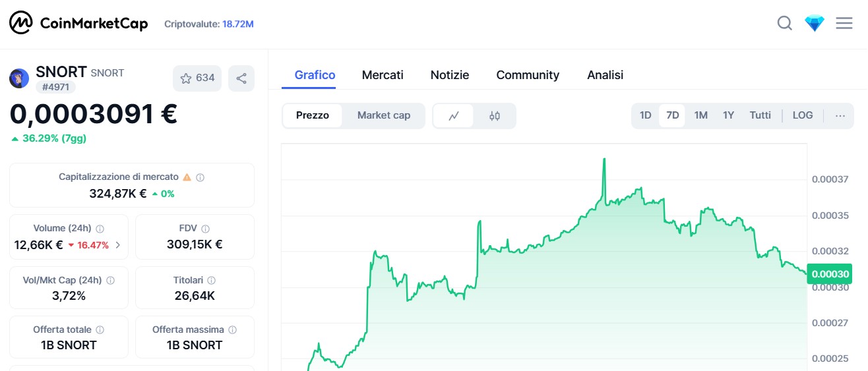The image size is (868, 371).
Task: Open the chart more options ellipsis
Action: (840, 115)
